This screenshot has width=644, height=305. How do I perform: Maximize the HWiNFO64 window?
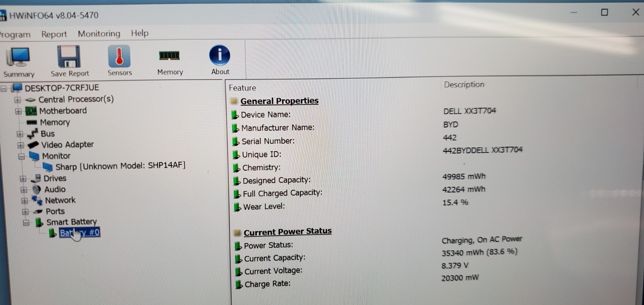pyautogui.click(x=604, y=12)
